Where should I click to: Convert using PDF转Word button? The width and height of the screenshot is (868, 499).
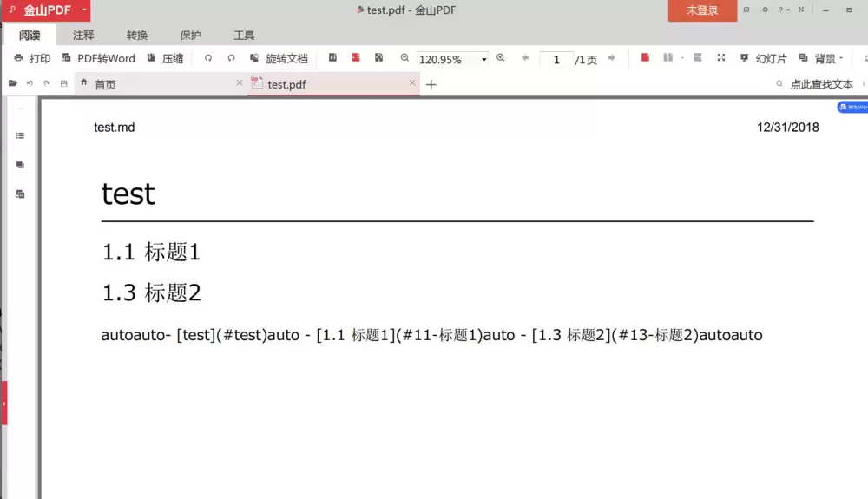click(99, 59)
